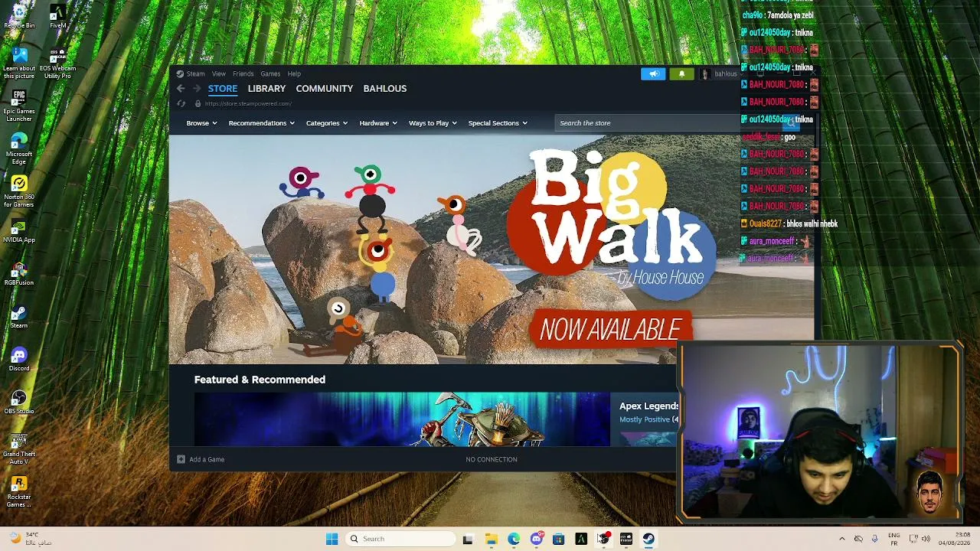Open the Categories dropdown
Viewport: 980px width, 551px height.
327,123
